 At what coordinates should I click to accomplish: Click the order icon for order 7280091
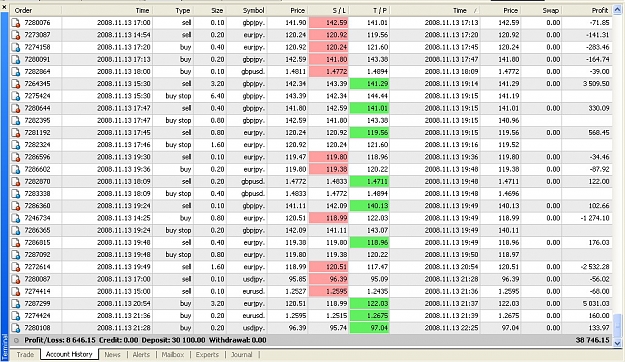click(16, 59)
